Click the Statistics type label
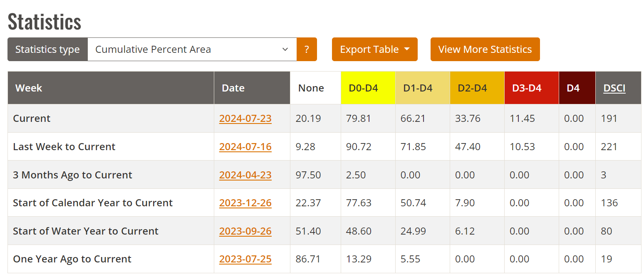This screenshot has width=644, height=277. (47, 49)
